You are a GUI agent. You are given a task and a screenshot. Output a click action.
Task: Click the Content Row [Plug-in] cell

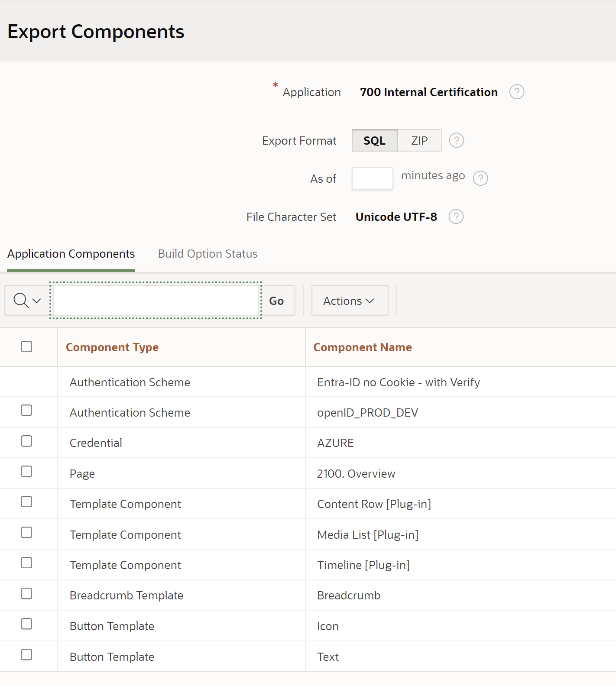460,504
